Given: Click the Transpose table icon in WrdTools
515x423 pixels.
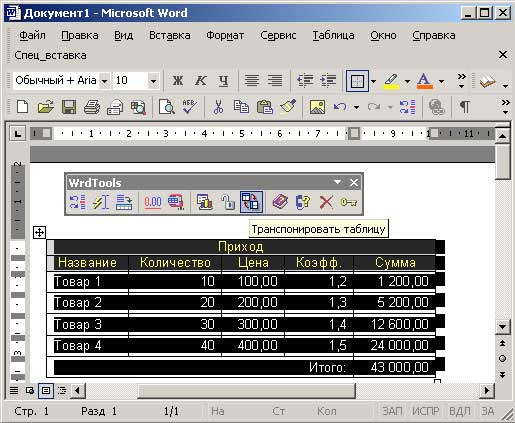Looking at the screenshot, I should (251, 202).
